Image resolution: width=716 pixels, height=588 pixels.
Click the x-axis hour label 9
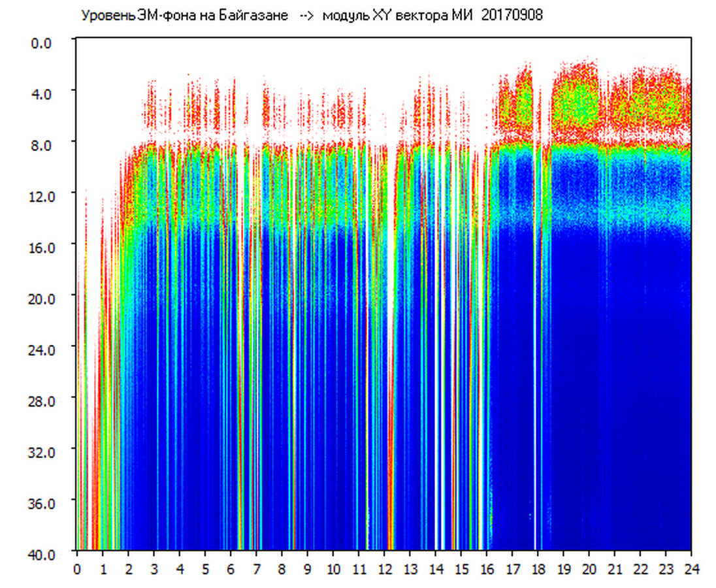(308, 568)
